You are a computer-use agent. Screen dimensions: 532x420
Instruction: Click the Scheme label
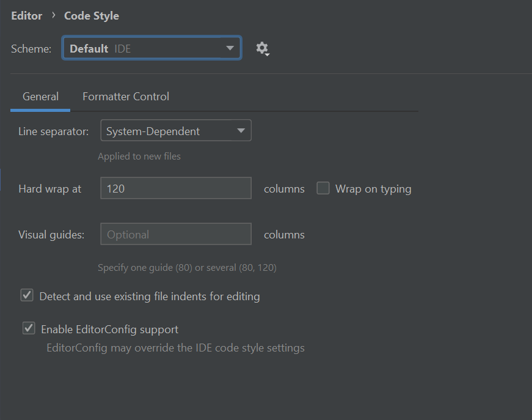pyautogui.click(x=31, y=50)
